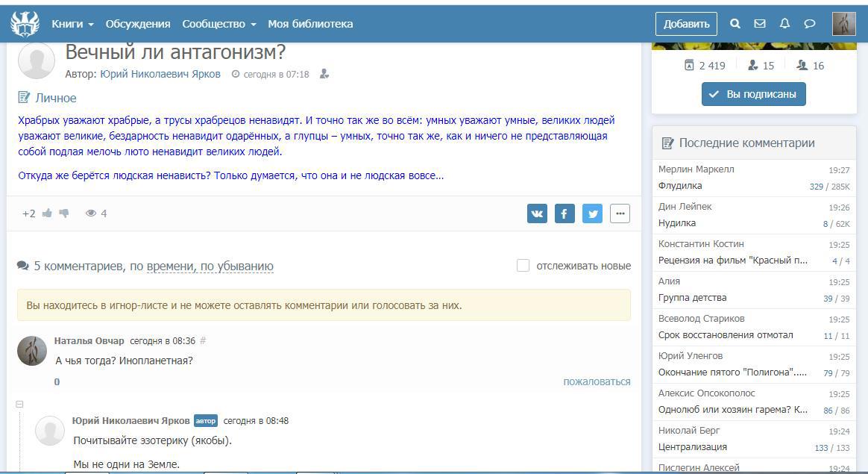Click the followers icon showing 15
The image size is (868, 474).
click(x=753, y=66)
